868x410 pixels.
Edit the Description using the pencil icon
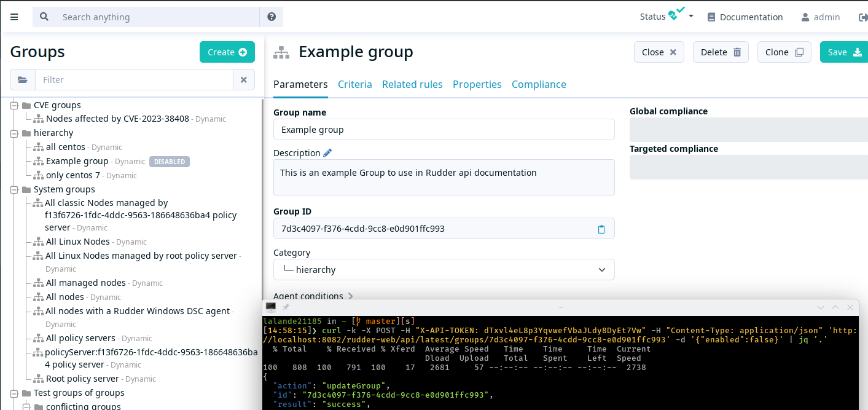327,152
